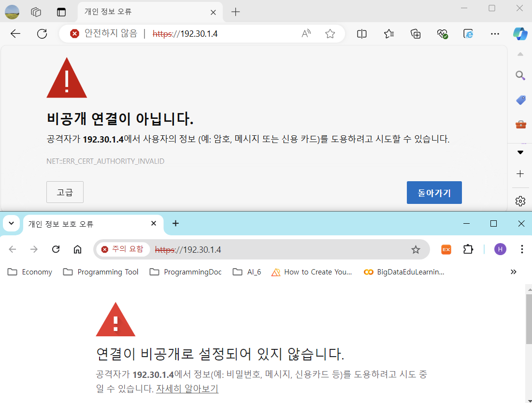This screenshot has height=403, width=532.
Task: Open Programming Tool bookmark folder
Action: click(x=101, y=272)
